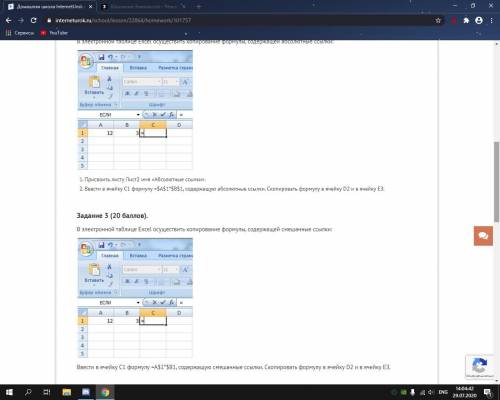Screen dimensions: 500x400
Task: Open the Chrome three-dot menu
Action: pos(492,21)
